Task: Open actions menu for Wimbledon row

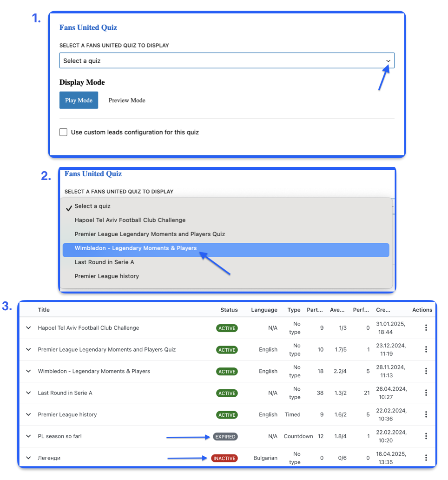Action: 426,371
